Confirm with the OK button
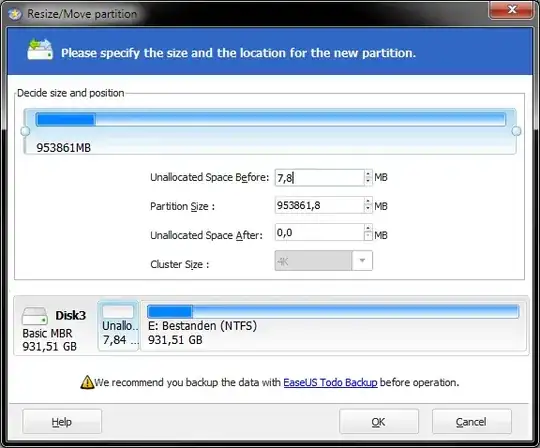This screenshot has width=540, height=448. 379,421
